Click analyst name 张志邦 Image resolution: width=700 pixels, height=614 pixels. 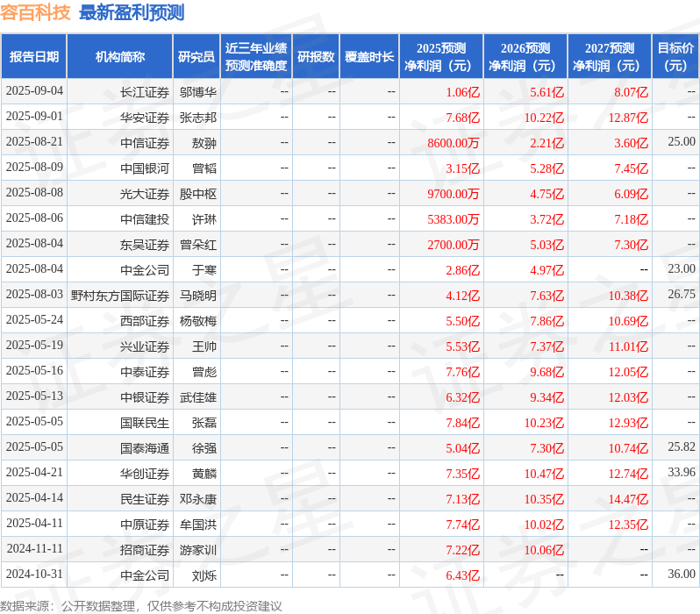coord(197,118)
